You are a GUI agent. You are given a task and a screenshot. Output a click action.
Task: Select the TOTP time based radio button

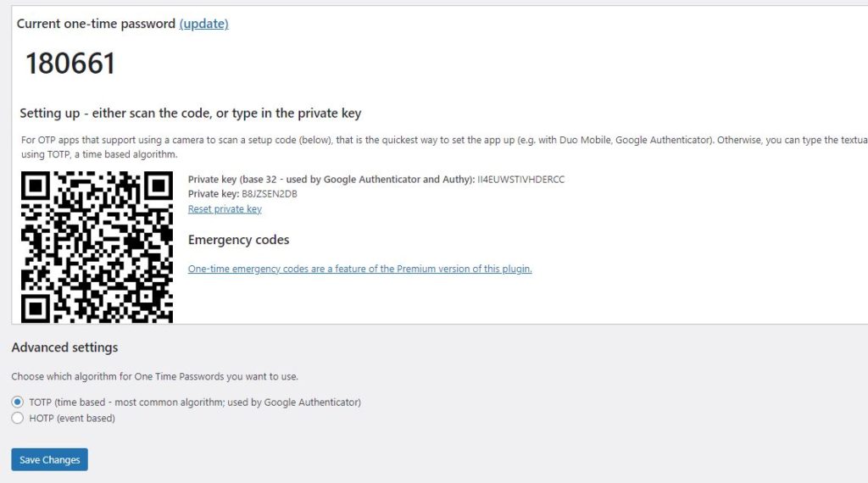[18, 402]
